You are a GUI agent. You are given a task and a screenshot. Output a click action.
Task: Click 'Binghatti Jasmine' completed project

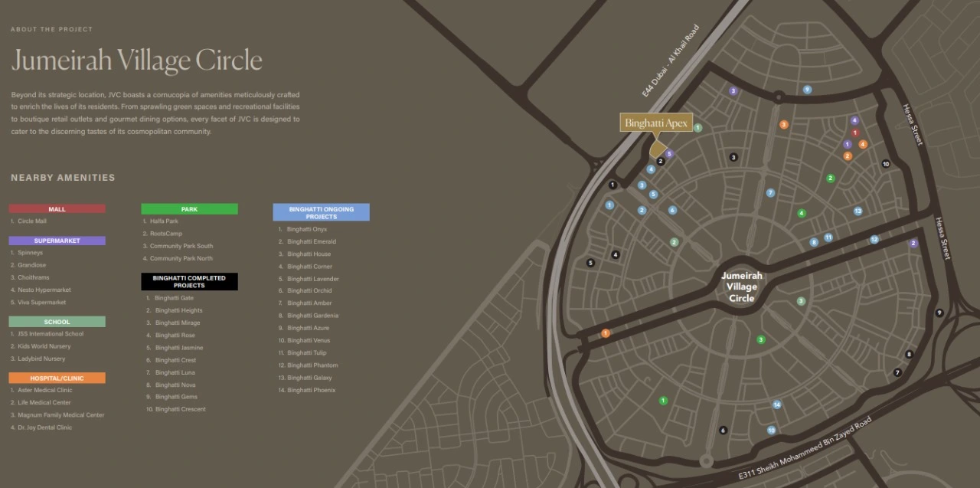(179, 348)
